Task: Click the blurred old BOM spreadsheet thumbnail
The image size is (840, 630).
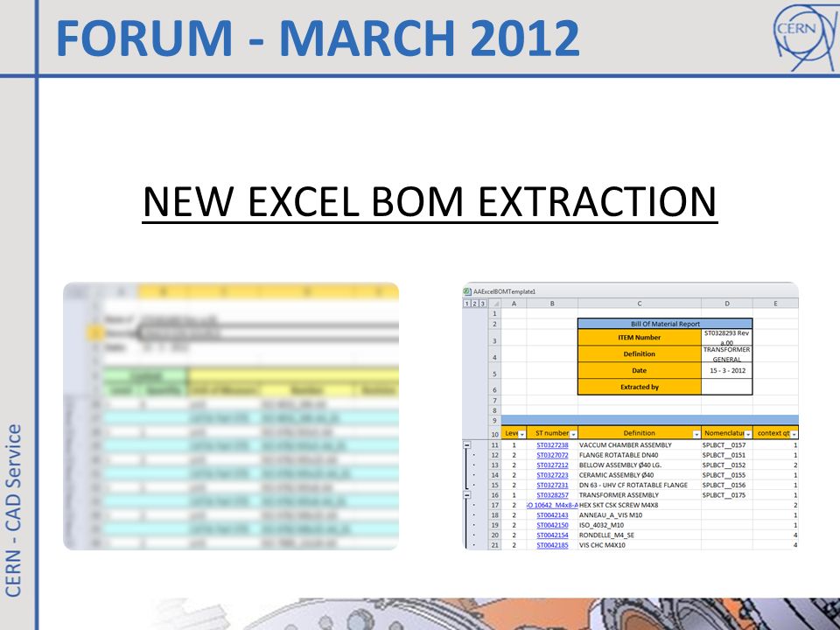Action: (231, 416)
